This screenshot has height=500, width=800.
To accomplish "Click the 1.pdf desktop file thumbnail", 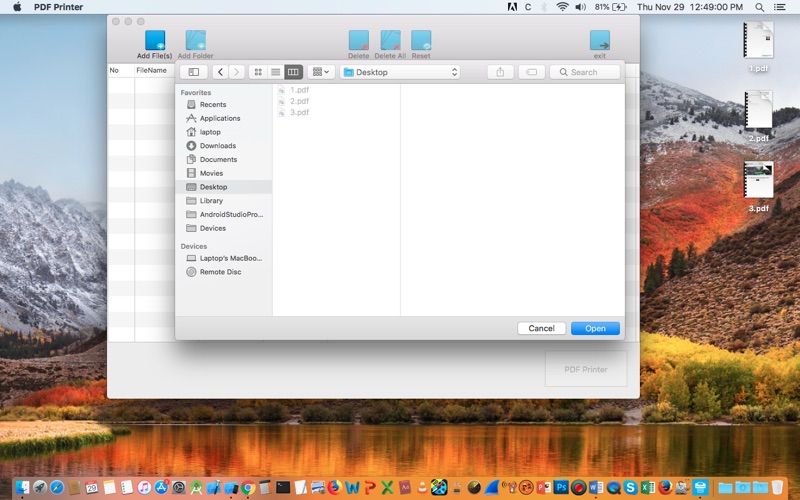I will (x=758, y=41).
